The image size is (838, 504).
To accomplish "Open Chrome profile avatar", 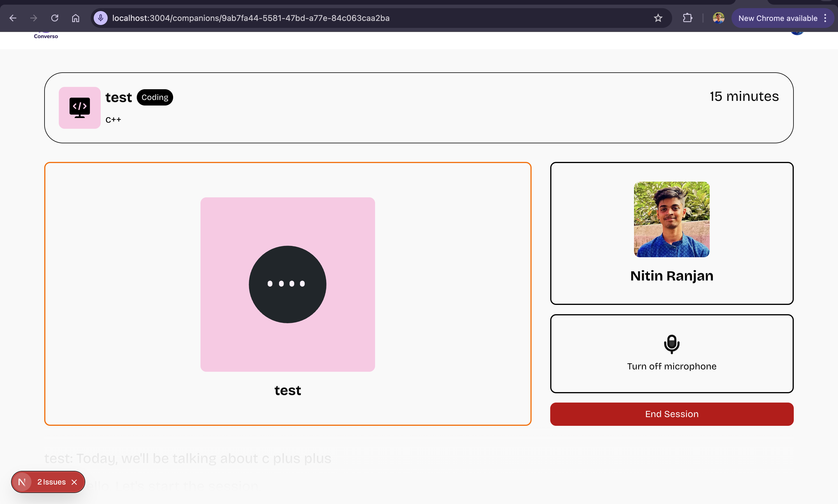I will pos(718,18).
